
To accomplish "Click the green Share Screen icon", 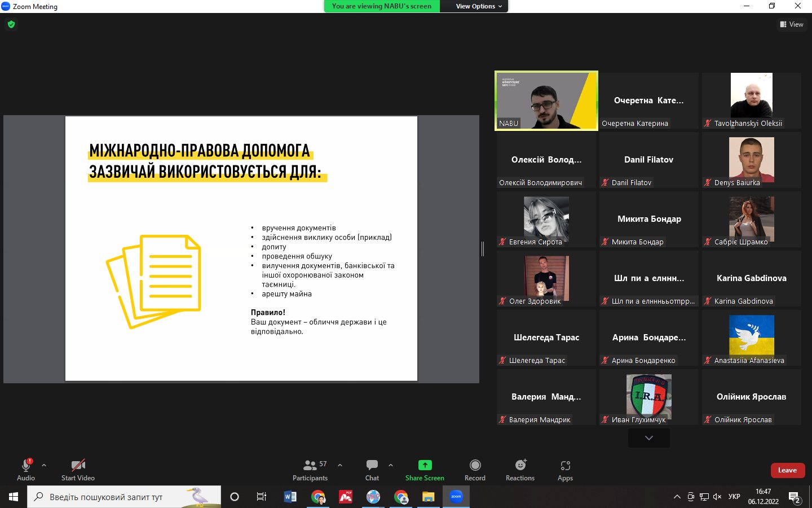I will 425,465.
